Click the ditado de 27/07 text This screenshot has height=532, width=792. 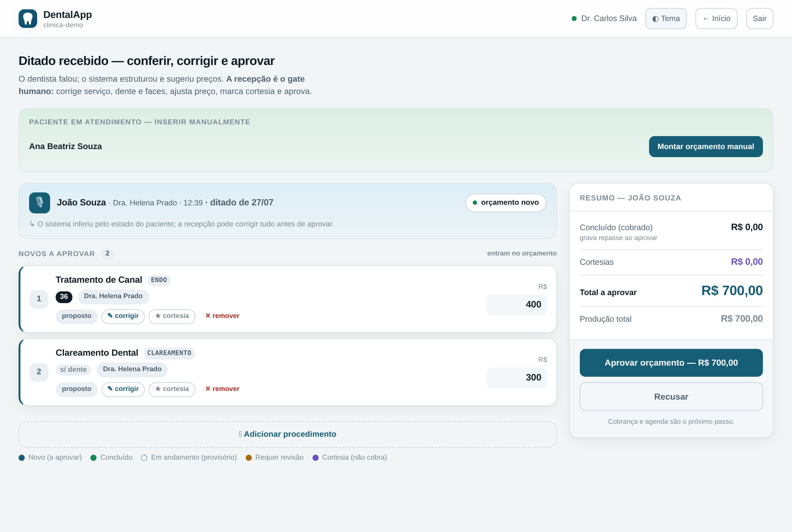pos(242,203)
